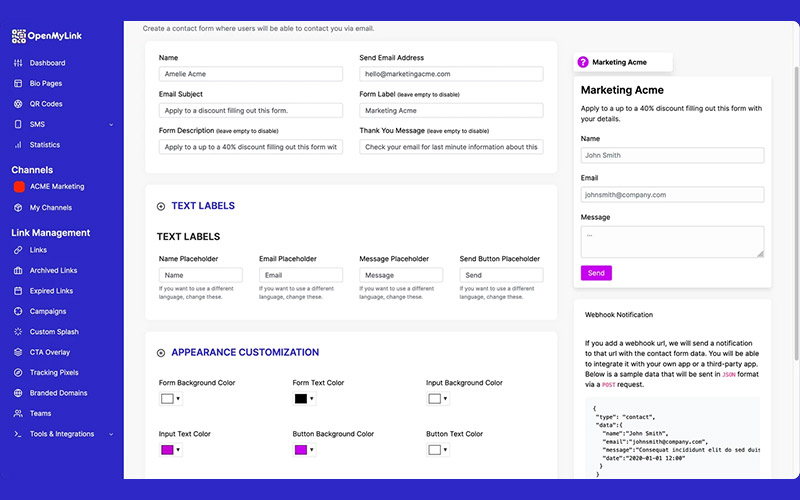Open QR Codes menu item
The image size is (800, 500).
point(46,104)
